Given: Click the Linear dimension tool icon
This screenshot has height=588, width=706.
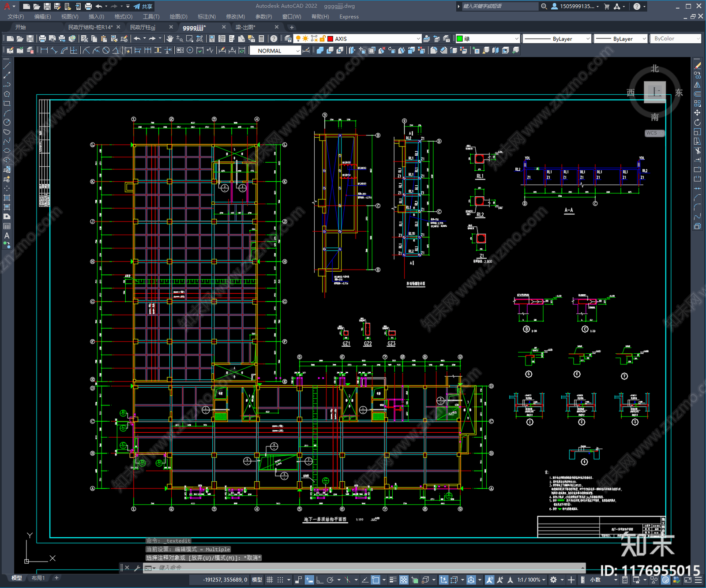Looking at the screenshot, I should tap(44, 50).
